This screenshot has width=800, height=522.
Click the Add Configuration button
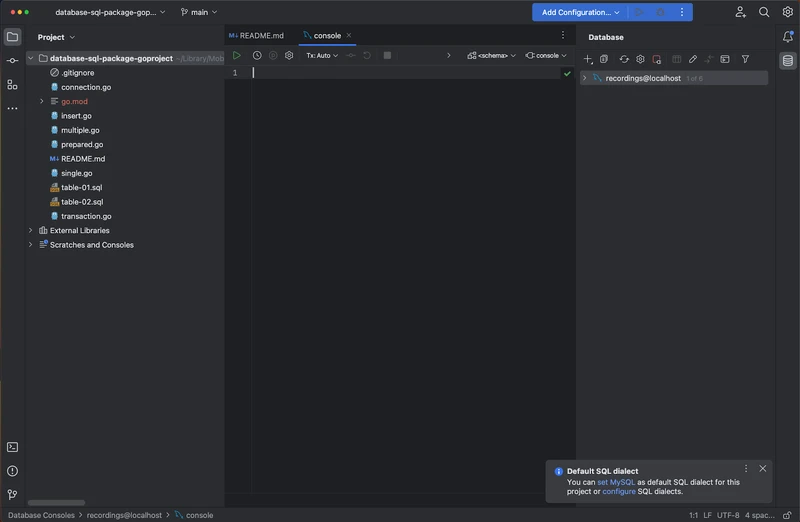(x=581, y=12)
